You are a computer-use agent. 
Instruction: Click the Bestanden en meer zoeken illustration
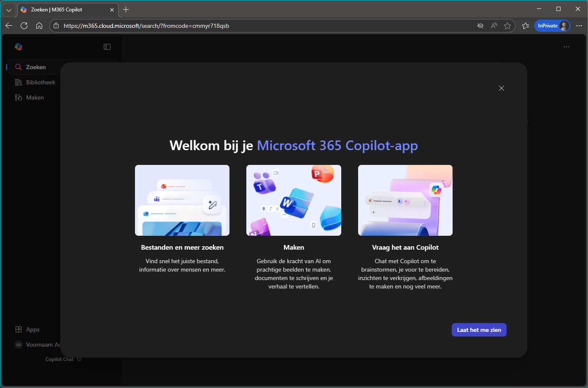click(182, 200)
